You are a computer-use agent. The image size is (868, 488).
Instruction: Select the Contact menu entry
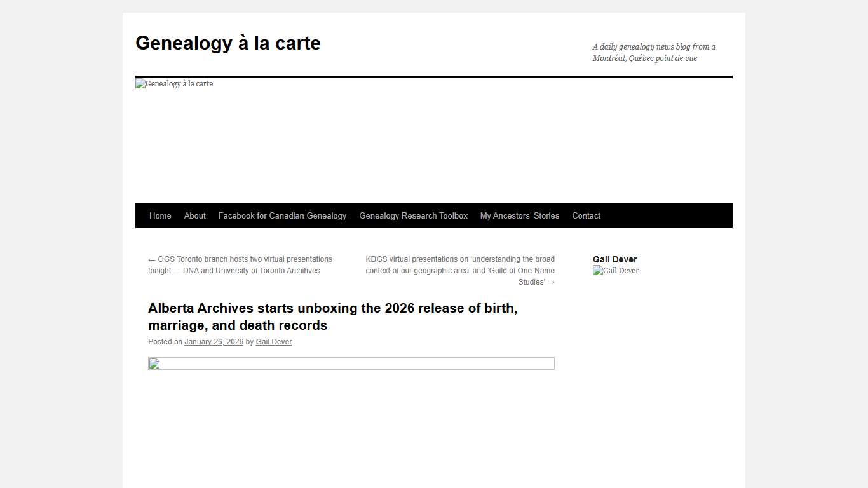(x=586, y=215)
